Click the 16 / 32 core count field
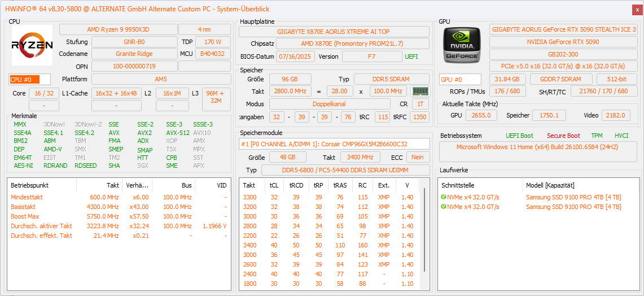644x296 pixels. point(44,93)
